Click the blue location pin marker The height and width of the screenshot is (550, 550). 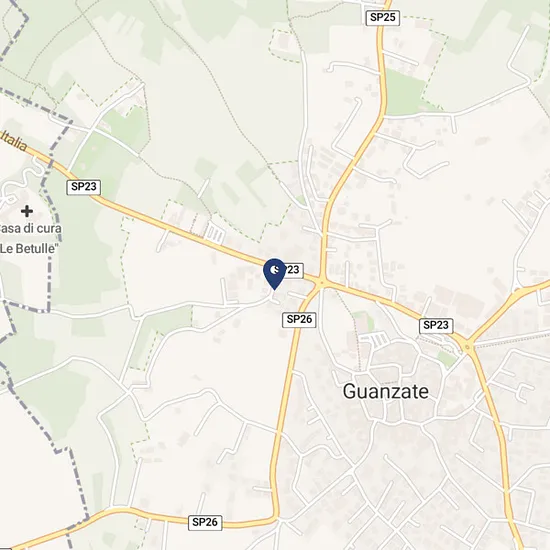click(274, 274)
